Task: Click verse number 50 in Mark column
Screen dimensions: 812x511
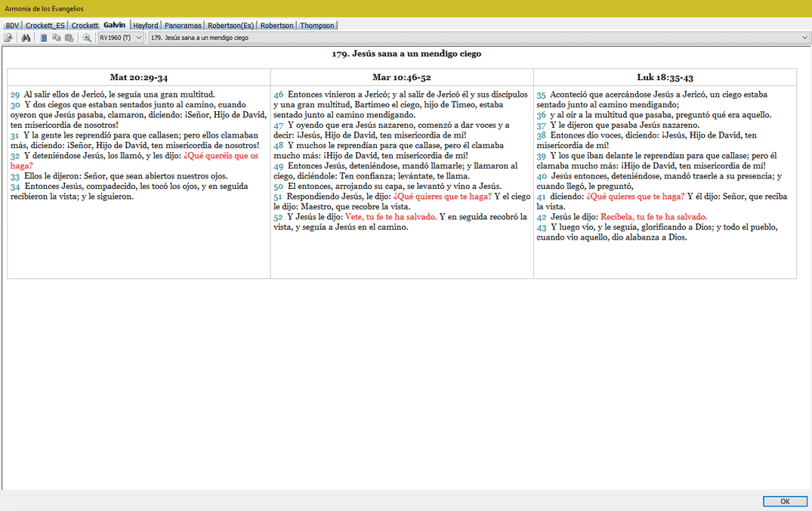Action: pos(278,187)
